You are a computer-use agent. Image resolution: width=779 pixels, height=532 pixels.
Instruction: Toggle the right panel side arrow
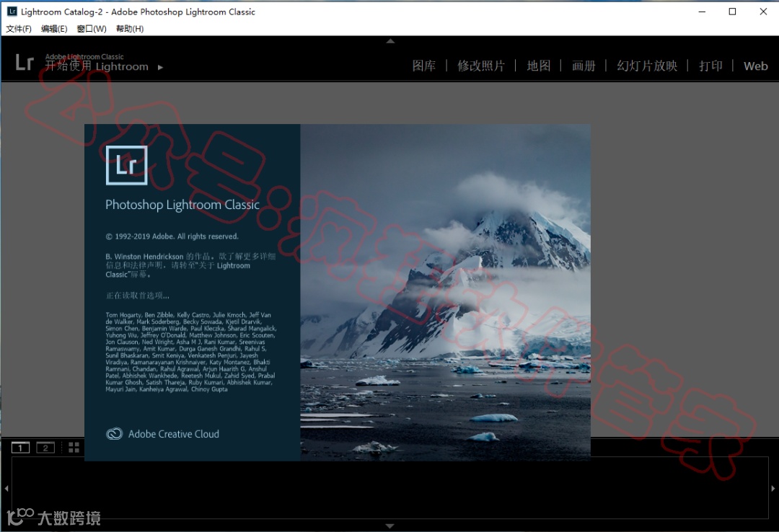(x=773, y=488)
